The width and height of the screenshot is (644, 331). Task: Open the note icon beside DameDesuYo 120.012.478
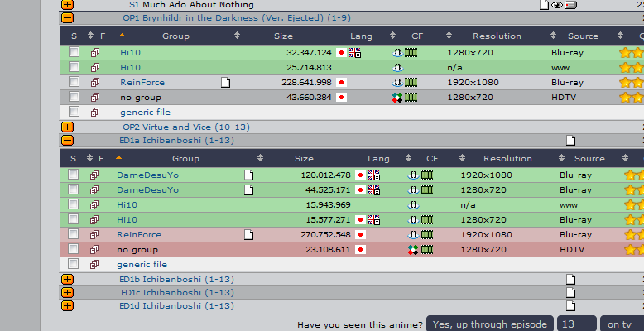(248, 175)
